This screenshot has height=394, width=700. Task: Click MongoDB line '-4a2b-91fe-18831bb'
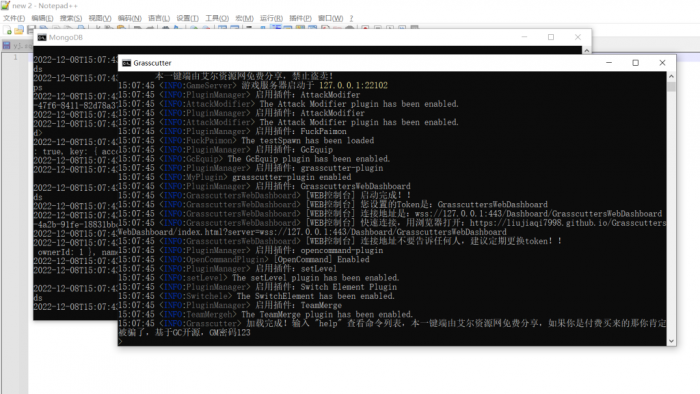coord(75,224)
